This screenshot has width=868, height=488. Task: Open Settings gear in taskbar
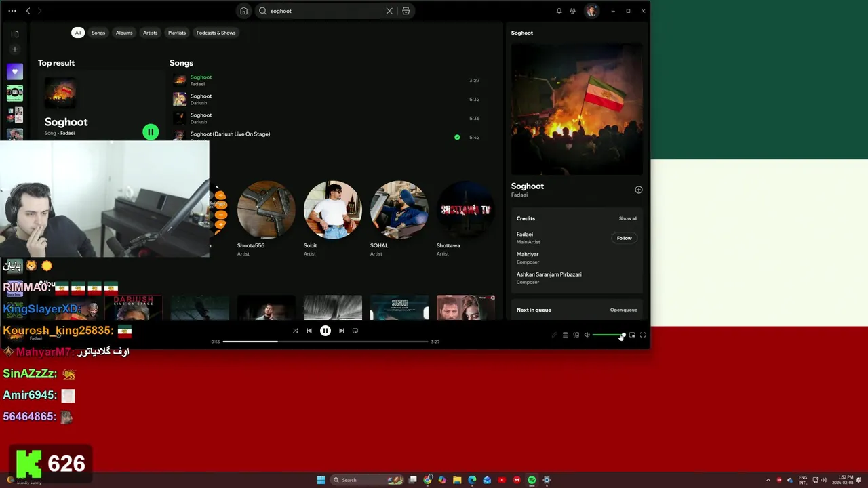pyautogui.click(x=547, y=480)
